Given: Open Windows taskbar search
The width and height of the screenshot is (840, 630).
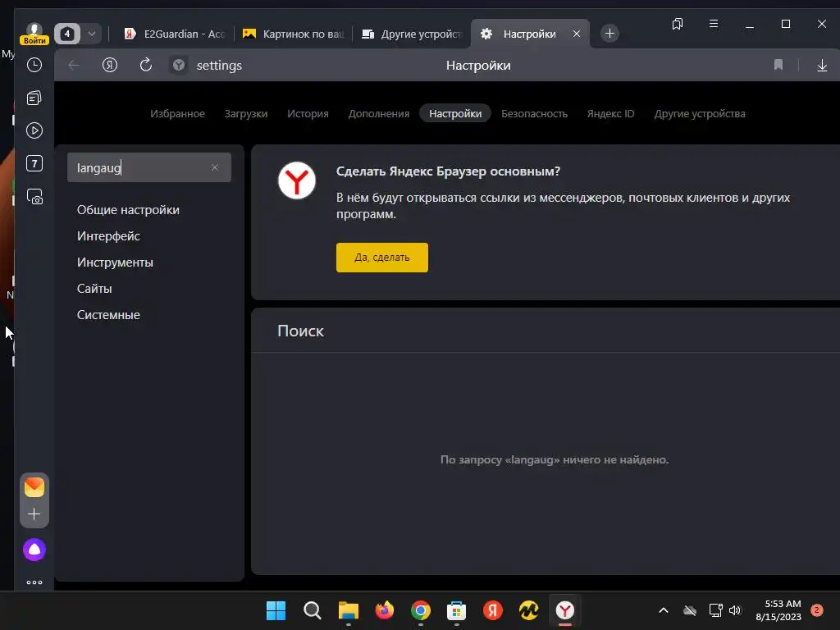Looking at the screenshot, I should [x=313, y=610].
